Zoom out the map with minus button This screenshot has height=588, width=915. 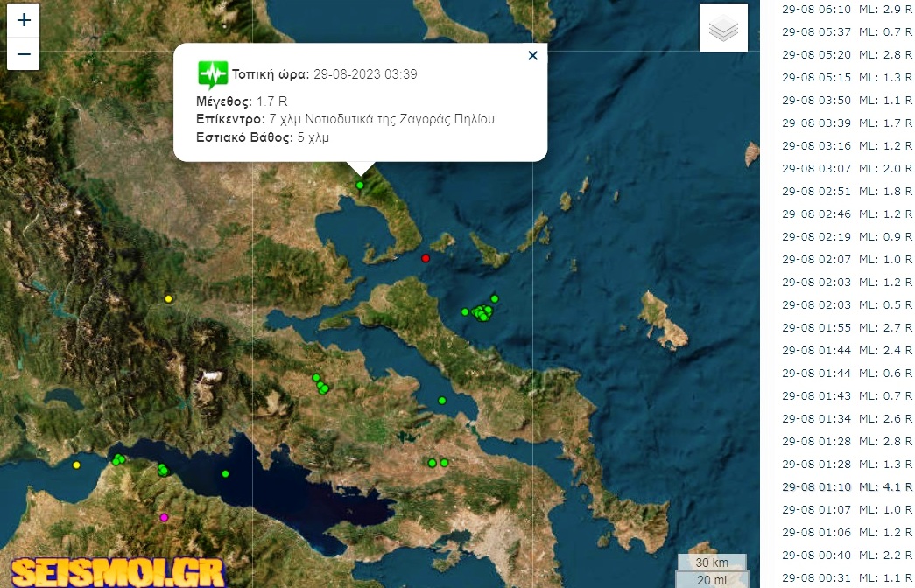tap(24, 54)
